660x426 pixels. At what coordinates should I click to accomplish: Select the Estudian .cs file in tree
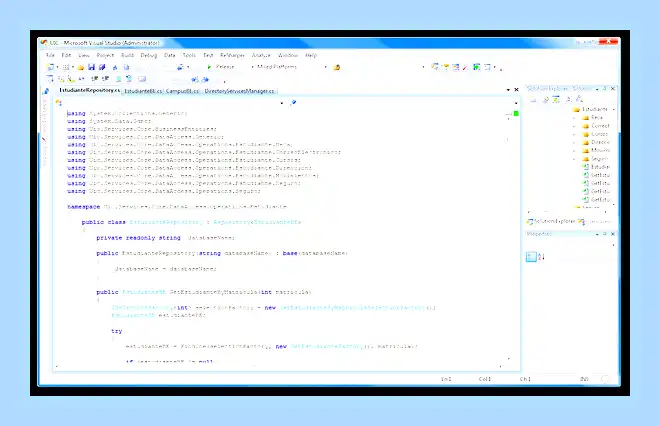(596, 167)
